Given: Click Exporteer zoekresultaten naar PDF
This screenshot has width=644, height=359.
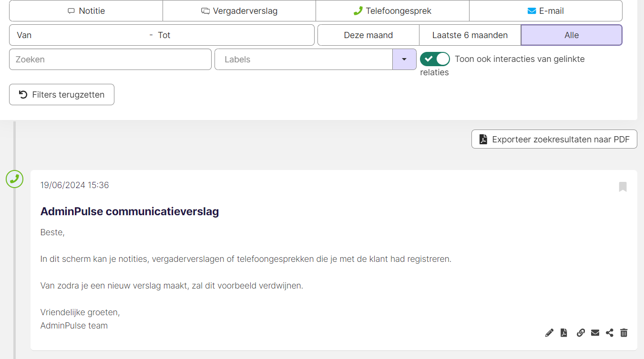Looking at the screenshot, I should 554,140.
